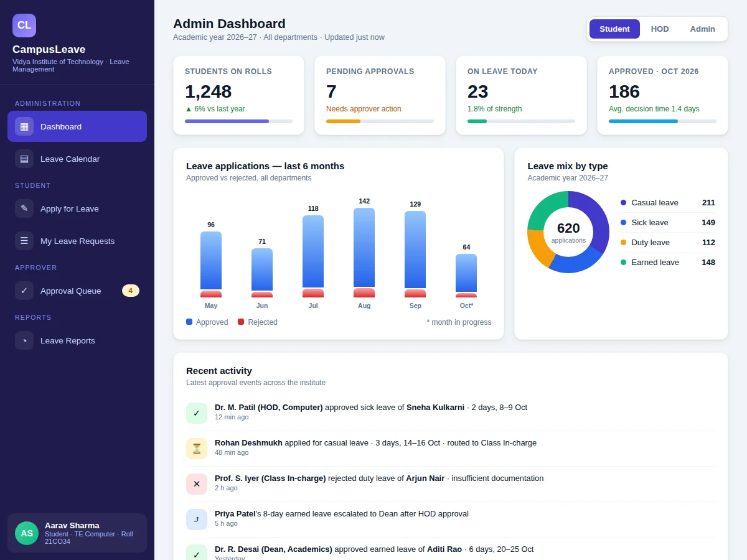Click the green On Leave Today progress bar

[477, 121]
